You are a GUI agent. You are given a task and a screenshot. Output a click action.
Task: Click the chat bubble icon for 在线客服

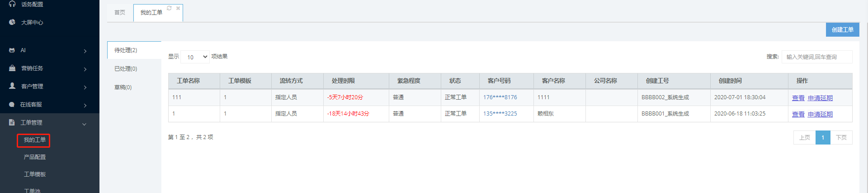coord(12,104)
